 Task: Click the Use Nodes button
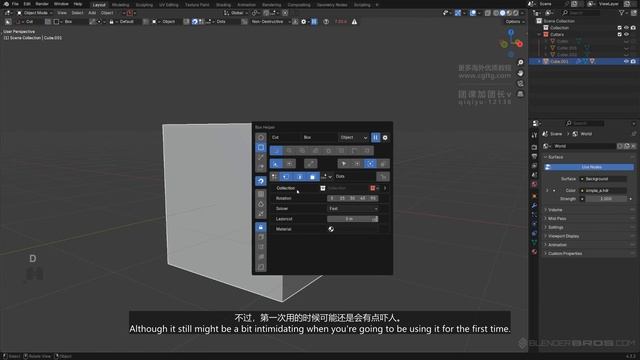(x=589, y=167)
